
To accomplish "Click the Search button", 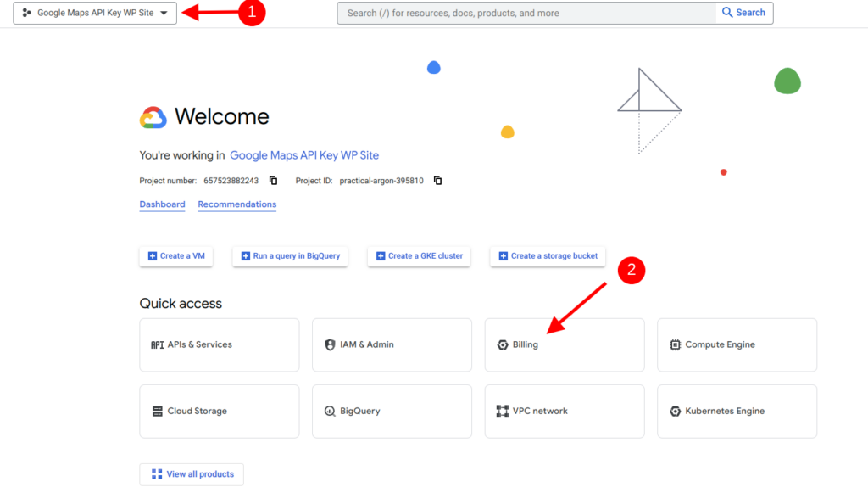I will point(743,13).
